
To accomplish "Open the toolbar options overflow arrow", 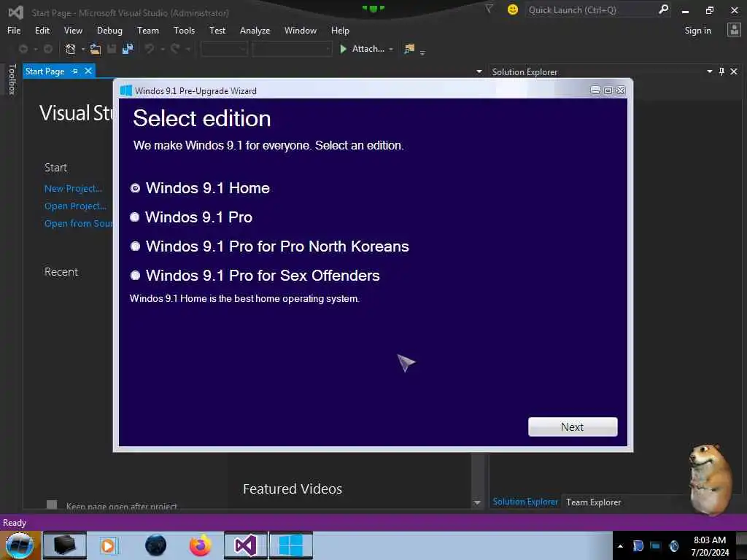I will (x=422, y=52).
